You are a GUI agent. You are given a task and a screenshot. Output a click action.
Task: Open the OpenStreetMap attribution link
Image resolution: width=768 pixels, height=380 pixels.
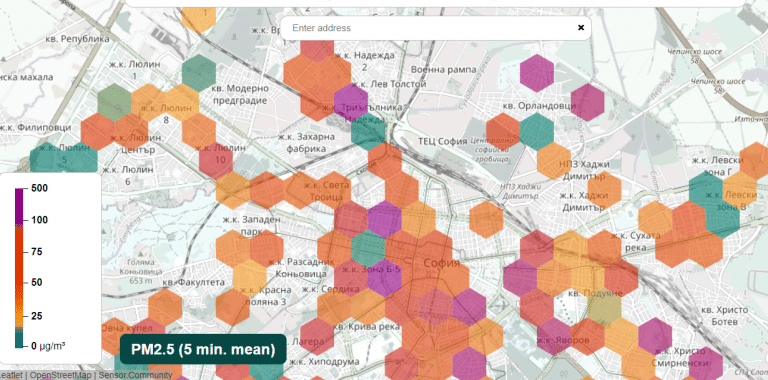click(61, 376)
